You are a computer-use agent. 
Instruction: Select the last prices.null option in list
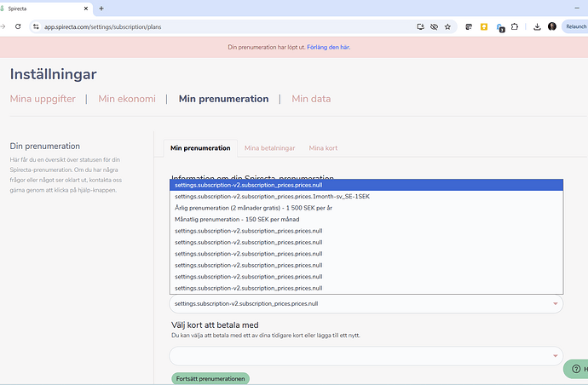pos(366,288)
